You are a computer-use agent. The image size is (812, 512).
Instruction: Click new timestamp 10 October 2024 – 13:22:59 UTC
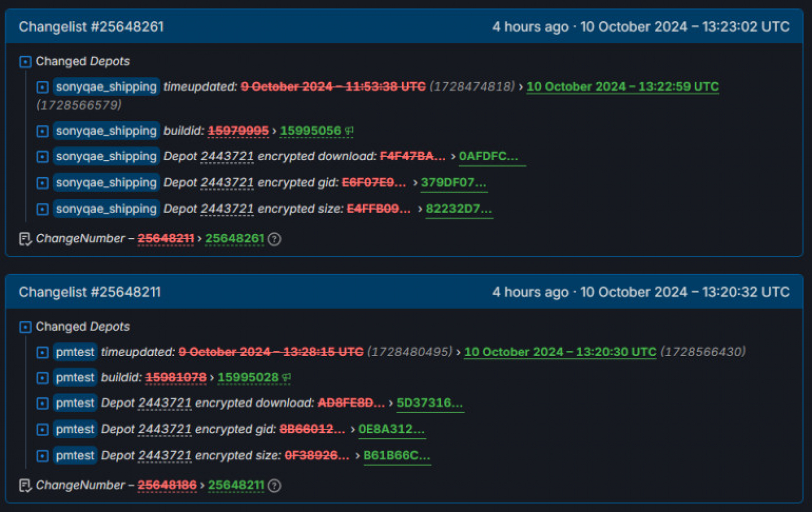pyautogui.click(x=623, y=86)
